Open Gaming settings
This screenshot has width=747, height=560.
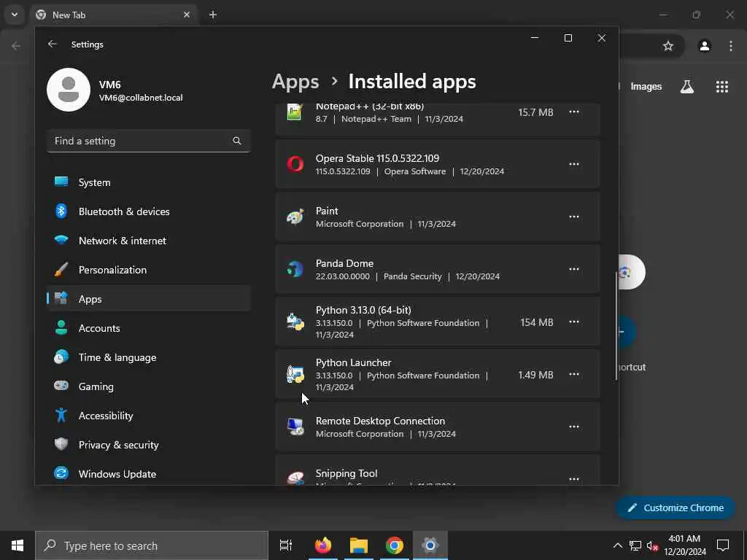[x=149, y=386]
